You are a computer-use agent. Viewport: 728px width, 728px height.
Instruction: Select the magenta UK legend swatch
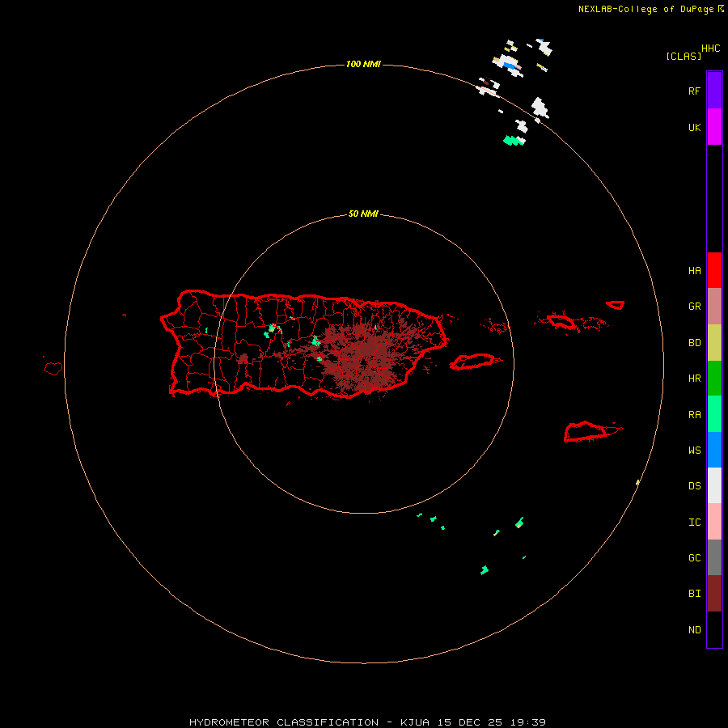click(714, 127)
